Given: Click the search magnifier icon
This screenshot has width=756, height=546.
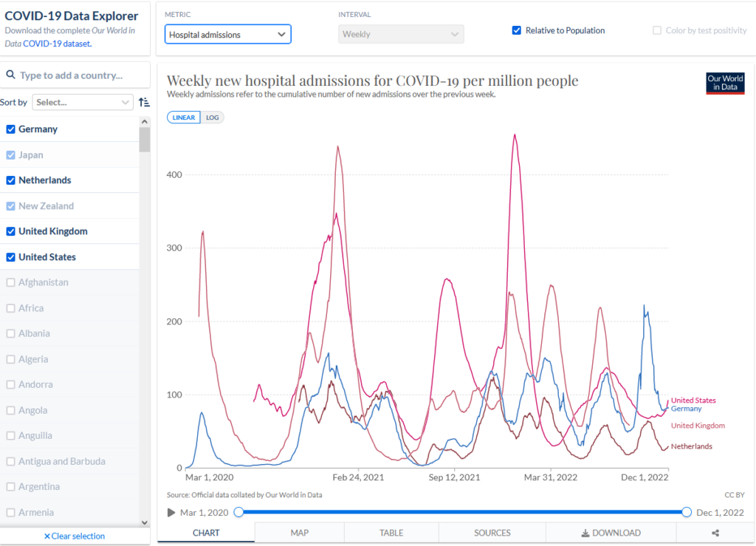Looking at the screenshot, I should pos(11,75).
